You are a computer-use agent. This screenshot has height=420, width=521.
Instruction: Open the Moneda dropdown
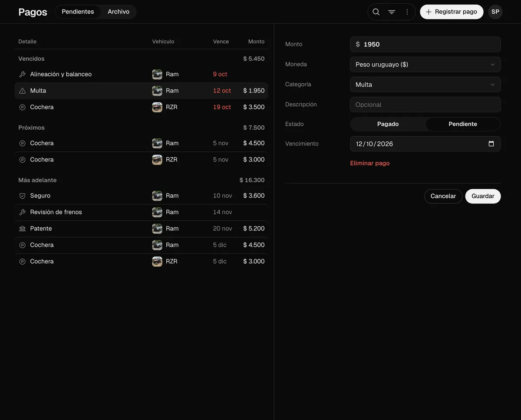[425, 64]
